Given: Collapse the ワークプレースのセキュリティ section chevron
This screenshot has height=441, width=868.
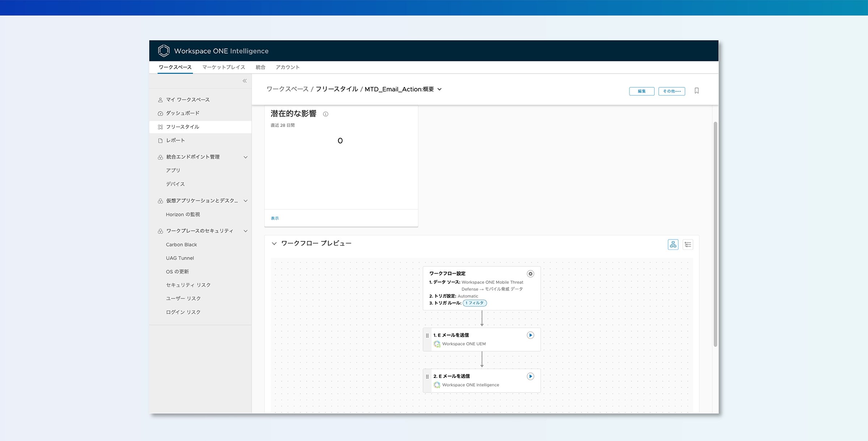Looking at the screenshot, I should 246,231.
